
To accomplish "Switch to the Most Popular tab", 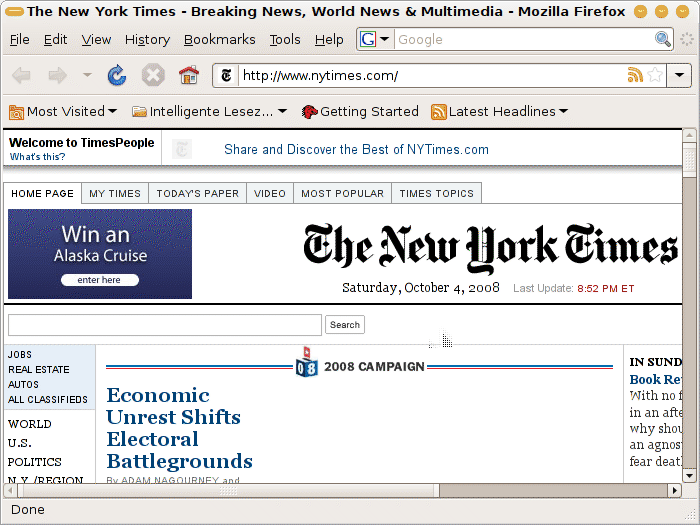I will [x=342, y=193].
